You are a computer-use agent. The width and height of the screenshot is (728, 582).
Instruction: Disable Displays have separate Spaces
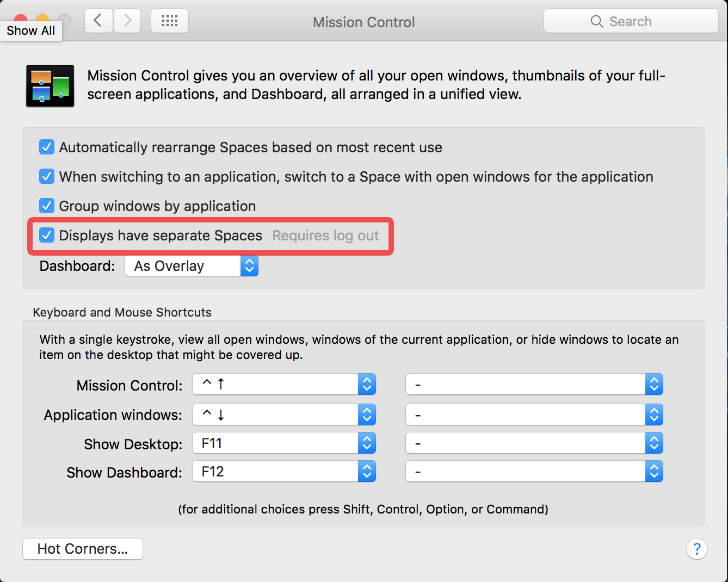coord(47,235)
